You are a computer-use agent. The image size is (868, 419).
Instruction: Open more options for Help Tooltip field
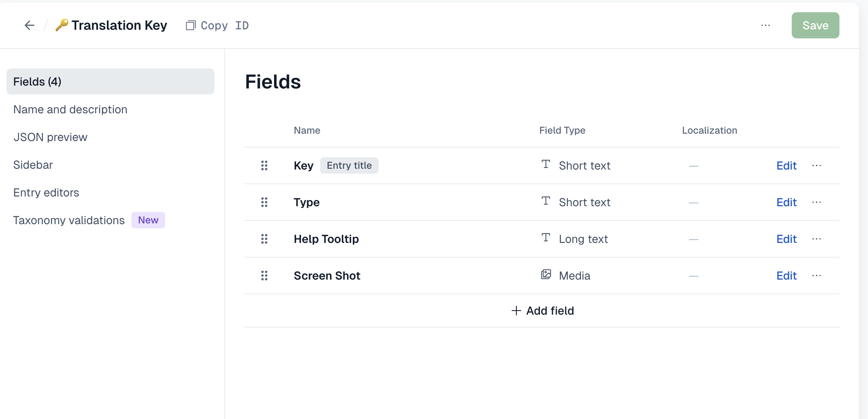coord(817,239)
